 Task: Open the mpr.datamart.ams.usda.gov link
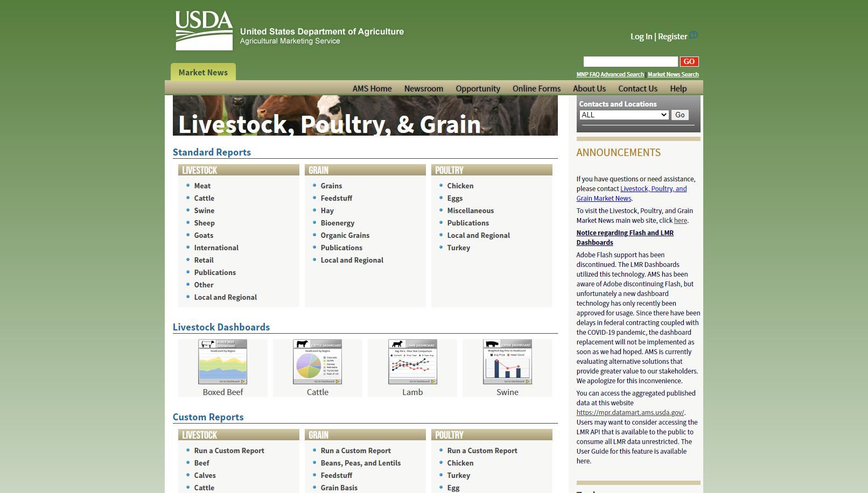point(630,413)
